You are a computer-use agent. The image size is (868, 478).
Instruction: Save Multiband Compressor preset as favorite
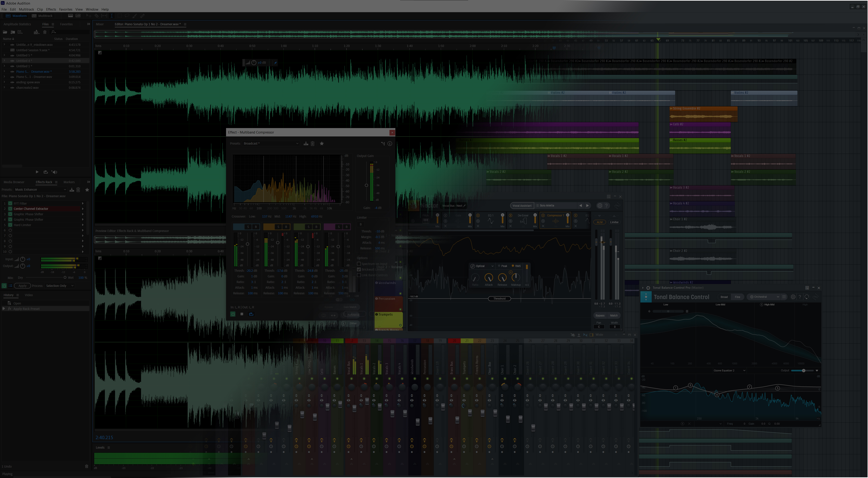322,143
